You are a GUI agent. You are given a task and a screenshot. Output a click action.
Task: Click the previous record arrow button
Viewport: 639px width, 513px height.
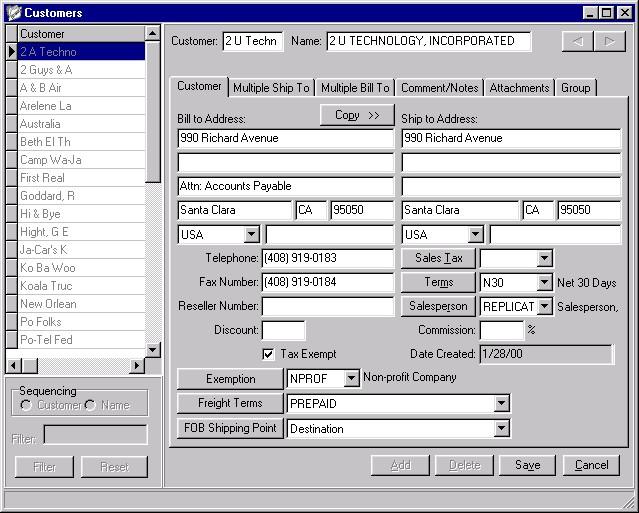coord(578,41)
